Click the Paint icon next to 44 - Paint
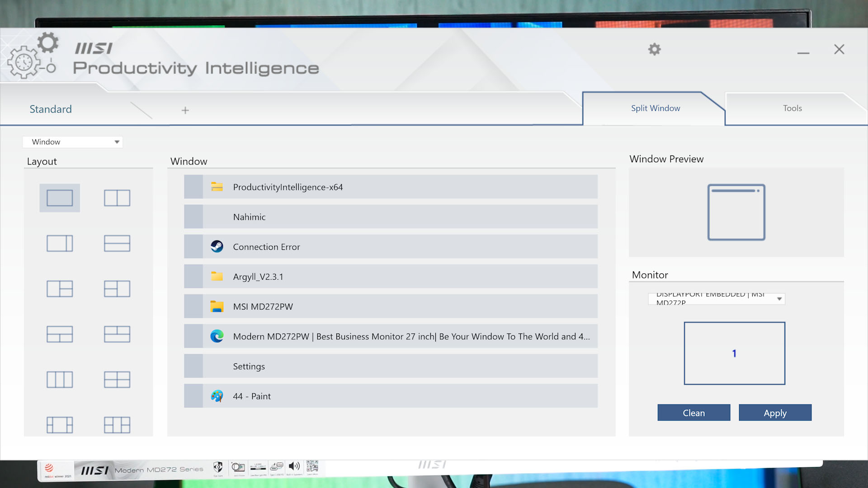868x488 pixels. 217,396
